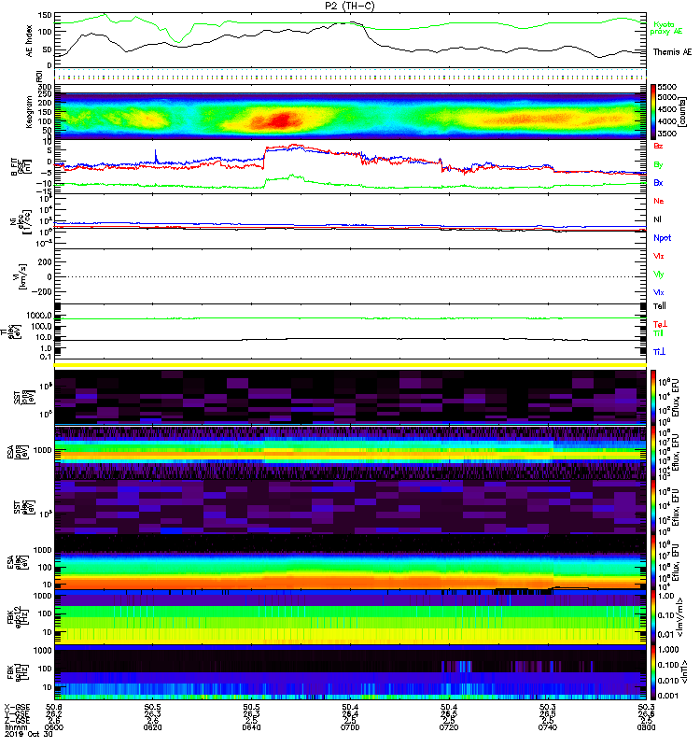Click the 0800 time tick label
The width and height of the screenshot is (700, 747).
pyautogui.click(x=646, y=727)
